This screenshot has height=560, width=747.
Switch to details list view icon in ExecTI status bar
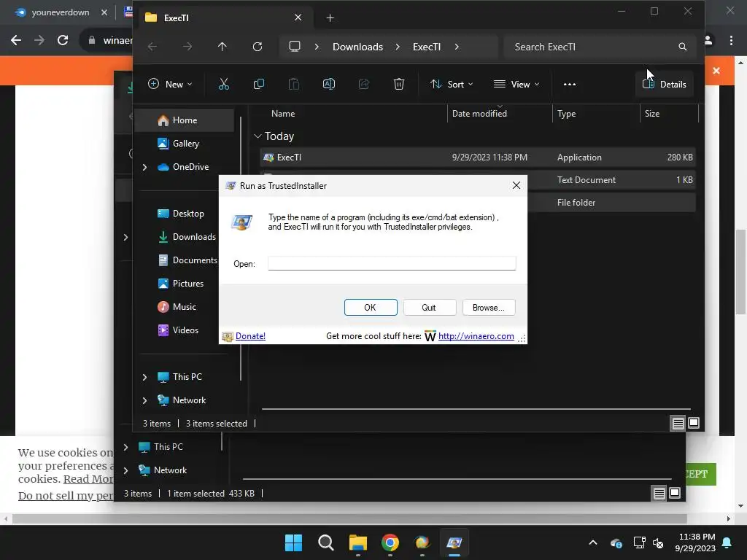click(678, 423)
